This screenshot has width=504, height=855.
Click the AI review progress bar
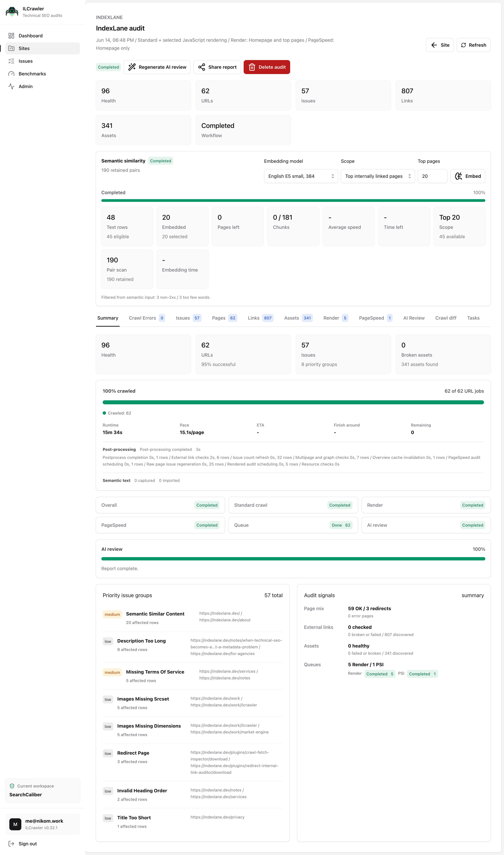coord(293,559)
